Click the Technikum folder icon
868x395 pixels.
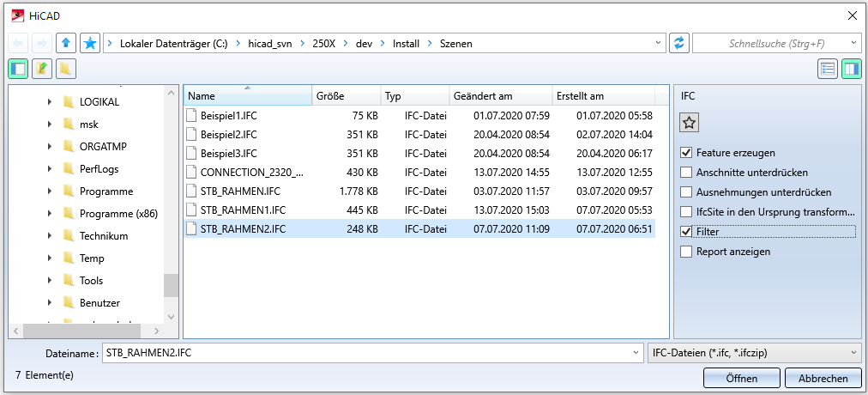click(x=69, y=236)
